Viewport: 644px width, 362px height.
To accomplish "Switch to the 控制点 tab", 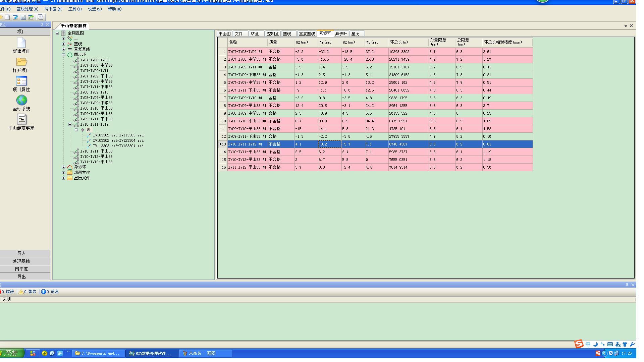I will (273, 34).
